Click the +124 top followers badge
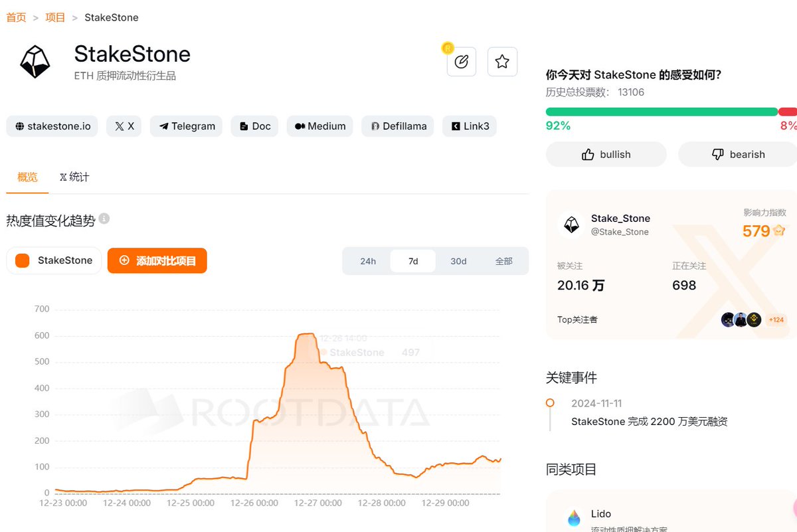The width and height of the screenshot is (797, 532). (776, 319)
